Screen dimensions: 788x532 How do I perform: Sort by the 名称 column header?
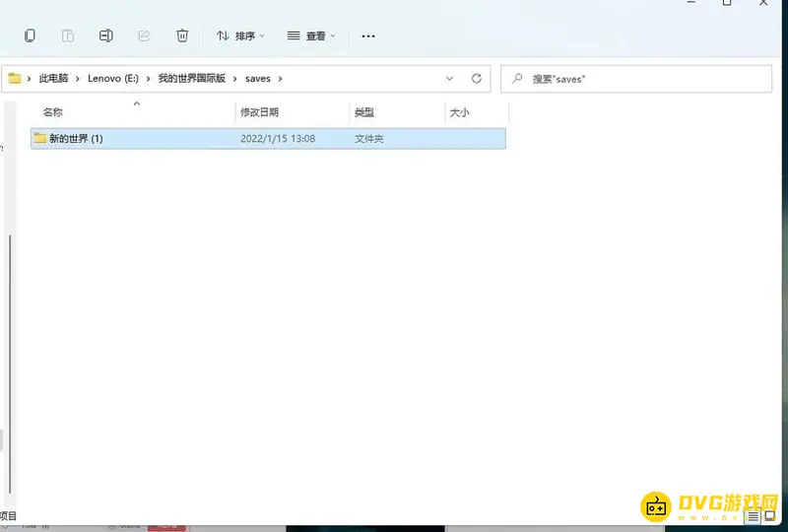(x=53, y=113)
